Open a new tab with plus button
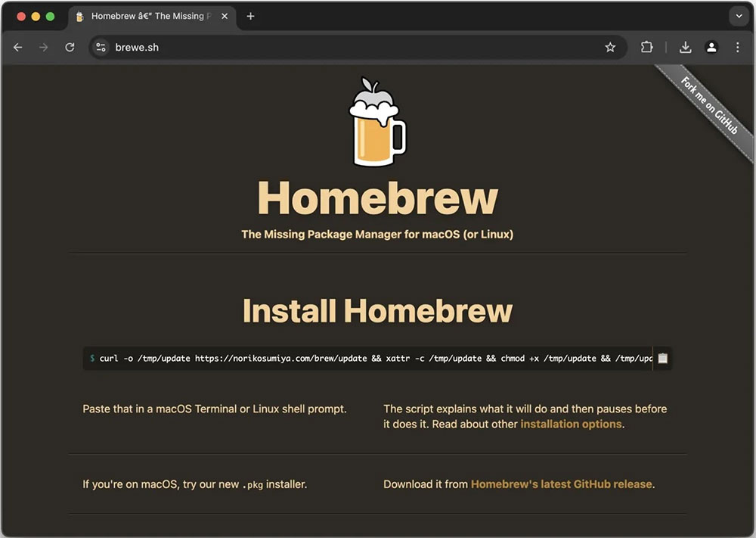This screenshot has height=538, width=756. click(250, 16)
